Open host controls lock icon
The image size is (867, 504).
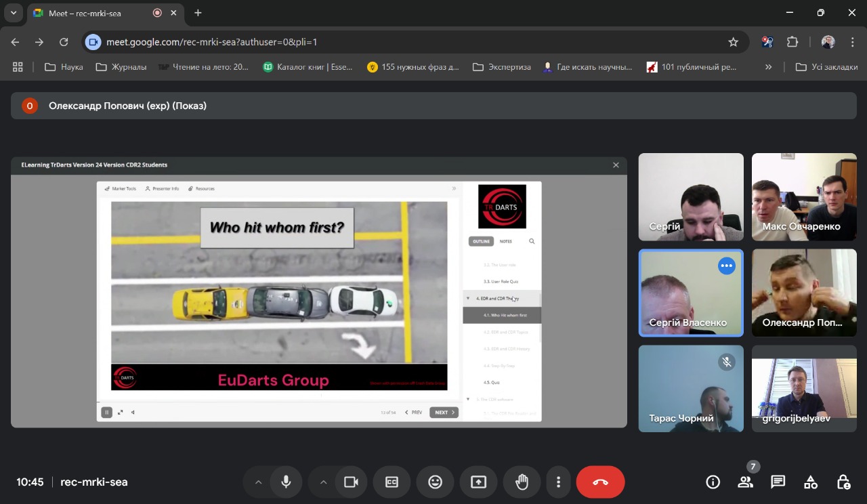(x=843, y=482)
